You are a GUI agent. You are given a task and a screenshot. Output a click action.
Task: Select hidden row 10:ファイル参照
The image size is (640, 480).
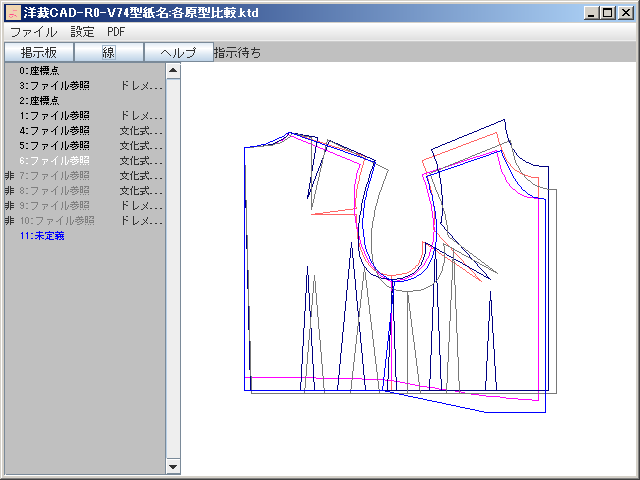tap(85, 221)
